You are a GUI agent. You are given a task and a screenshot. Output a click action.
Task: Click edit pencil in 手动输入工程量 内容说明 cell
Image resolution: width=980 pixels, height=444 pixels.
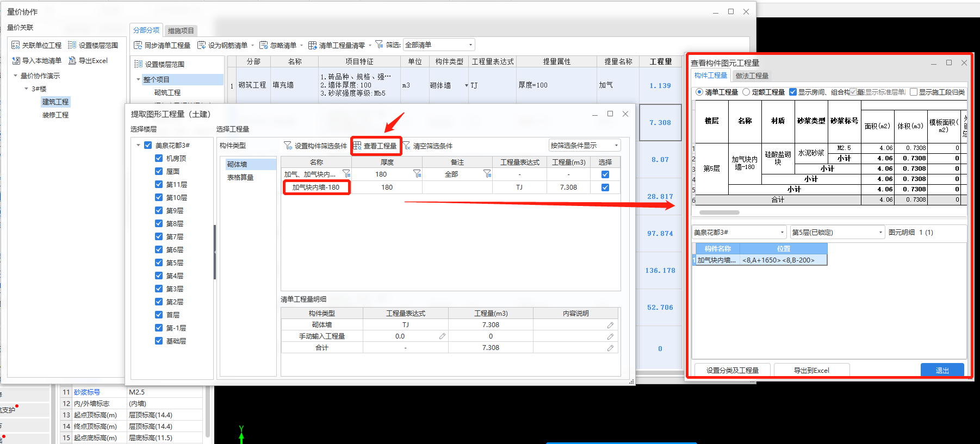[x=610, y=336]
